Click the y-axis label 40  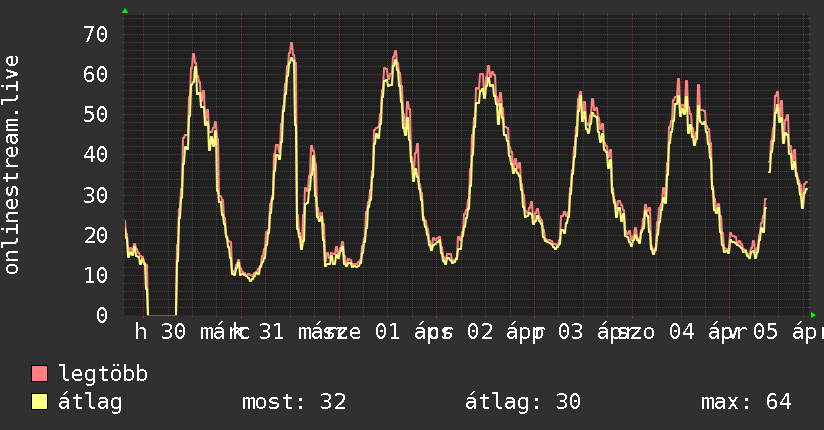[96, 155]
